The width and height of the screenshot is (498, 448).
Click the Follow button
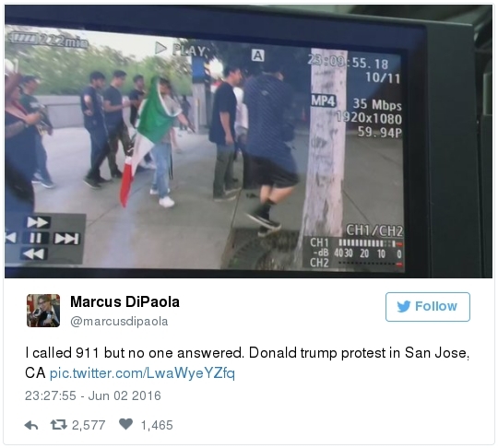pos(428,307)
